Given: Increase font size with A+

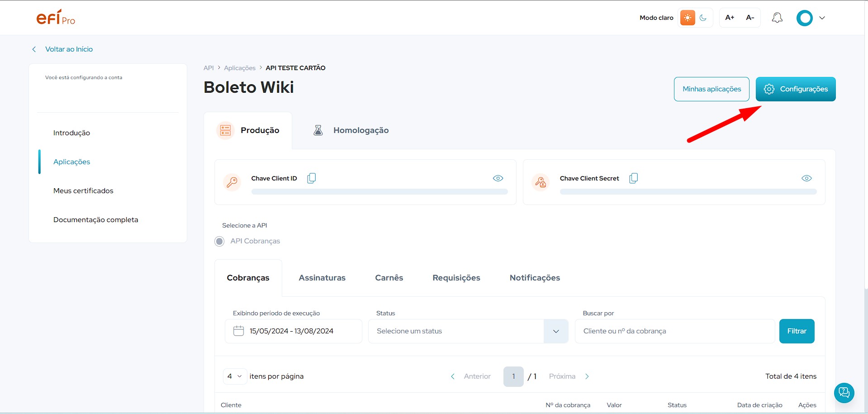Looking at the screenshot, I should (730, 18).
